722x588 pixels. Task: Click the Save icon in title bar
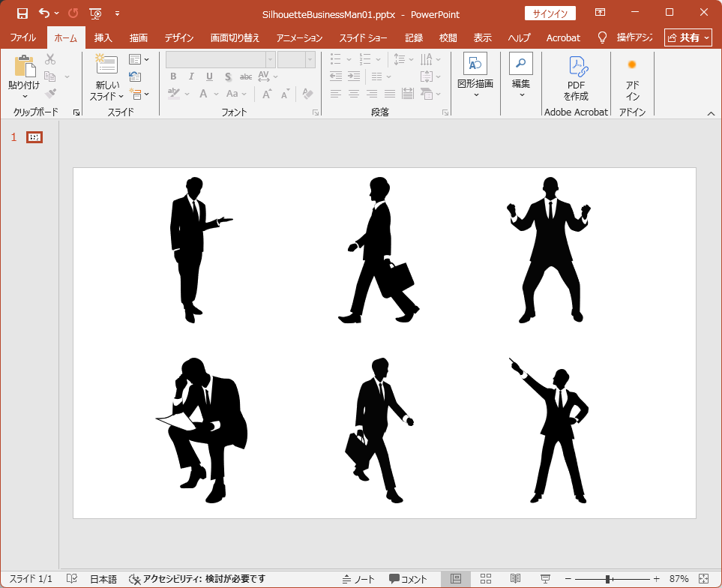click(22, 13)
